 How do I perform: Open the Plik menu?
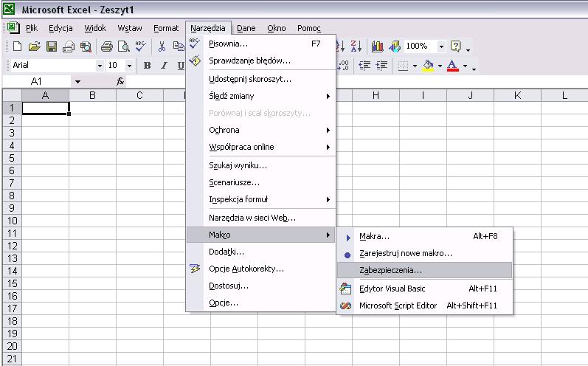pos(32,28)
